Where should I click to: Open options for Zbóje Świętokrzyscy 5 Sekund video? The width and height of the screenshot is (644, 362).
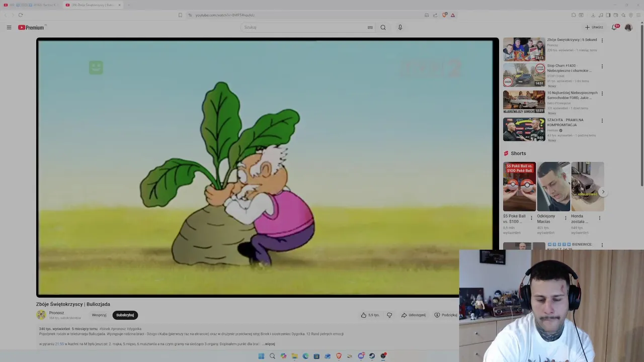coord(602,40)
